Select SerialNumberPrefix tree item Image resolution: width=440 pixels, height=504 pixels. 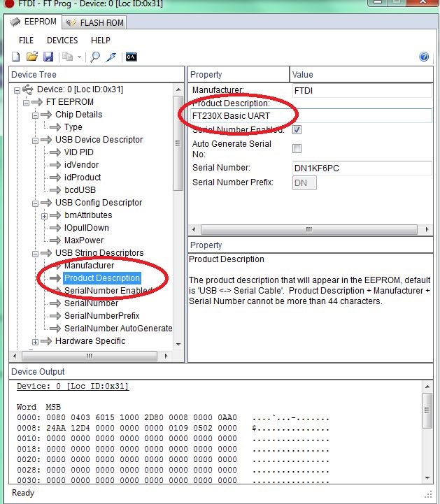101,316
